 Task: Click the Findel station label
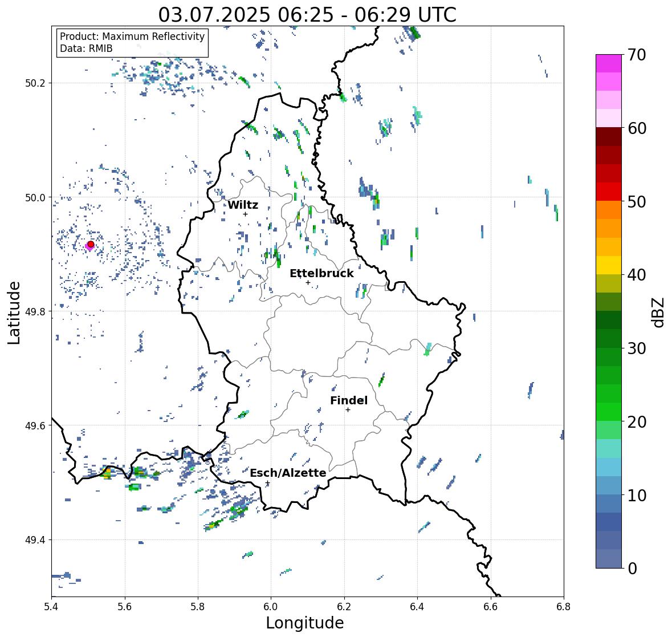[x=349, y=400]
